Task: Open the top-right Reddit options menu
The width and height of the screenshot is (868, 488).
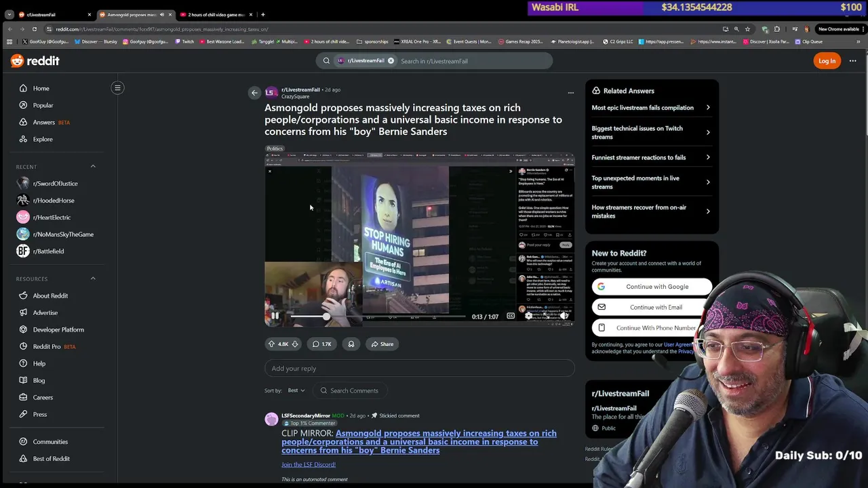Action: [x=852, y=61]
